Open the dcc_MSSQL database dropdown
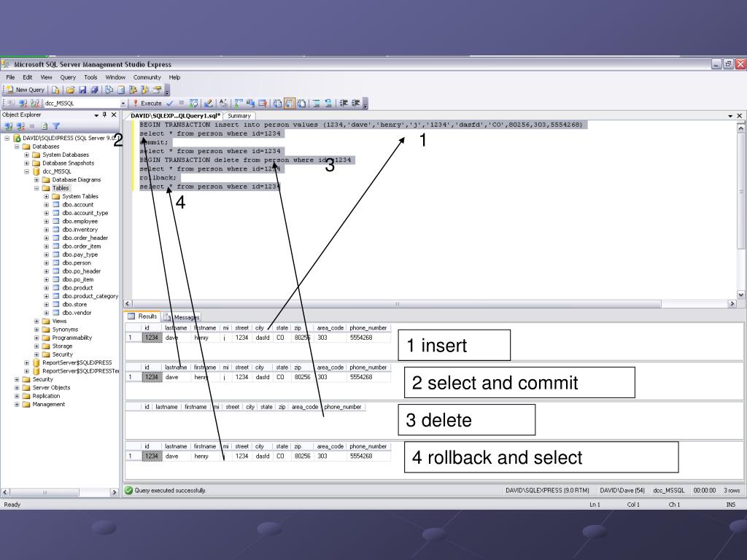The height and width of the screenshot is (560, 747). click(x=123, y=104)
